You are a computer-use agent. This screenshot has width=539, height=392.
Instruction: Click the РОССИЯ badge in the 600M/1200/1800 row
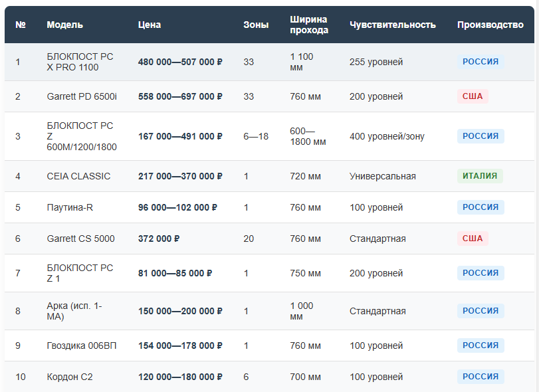[481, 136]
